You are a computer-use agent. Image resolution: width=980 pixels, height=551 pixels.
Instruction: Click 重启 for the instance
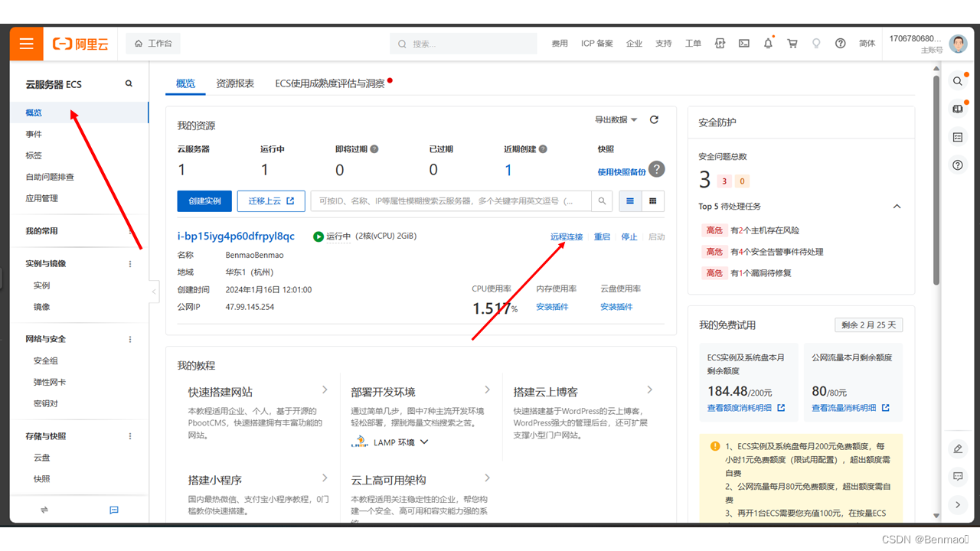click(603, 237)
